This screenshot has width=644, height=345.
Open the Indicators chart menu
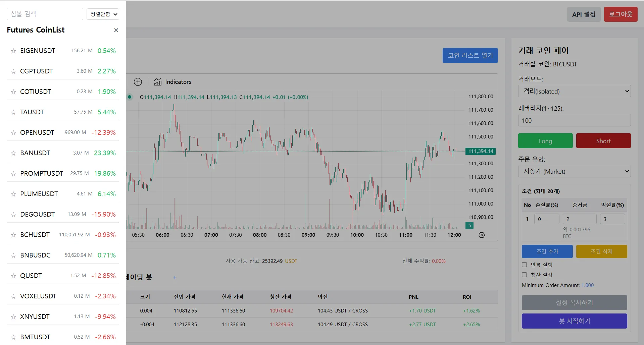(x=172, y=82)
